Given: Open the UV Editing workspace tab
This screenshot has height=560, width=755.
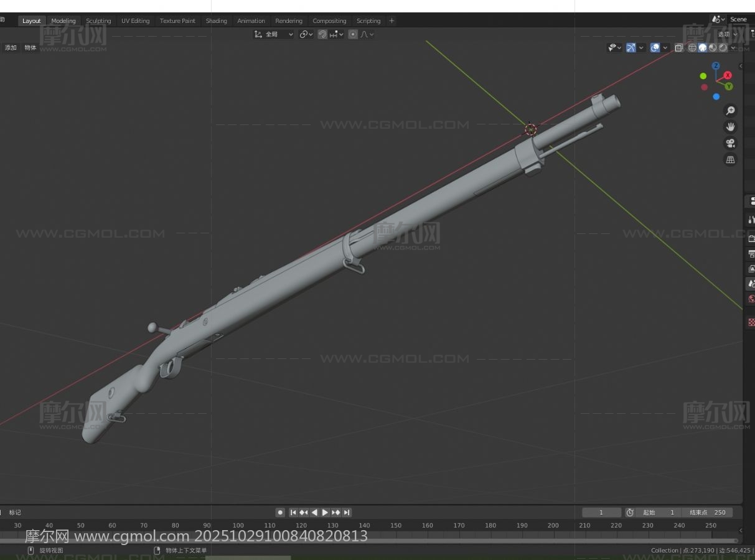Looking at the screenshot, I should pos(135,21).
